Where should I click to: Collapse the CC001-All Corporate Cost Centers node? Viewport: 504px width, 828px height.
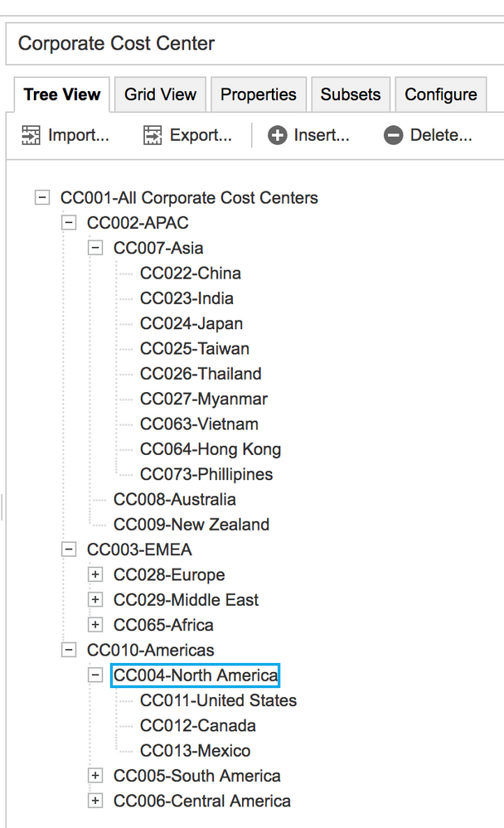42,197
